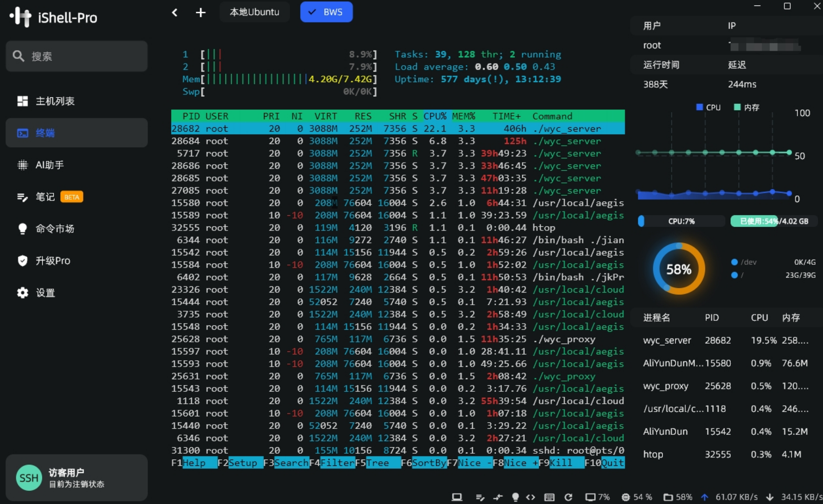The height and width of the screenshot is (504, 823).
Task: Toggle the /dev disk legend item
Action: 744,262
